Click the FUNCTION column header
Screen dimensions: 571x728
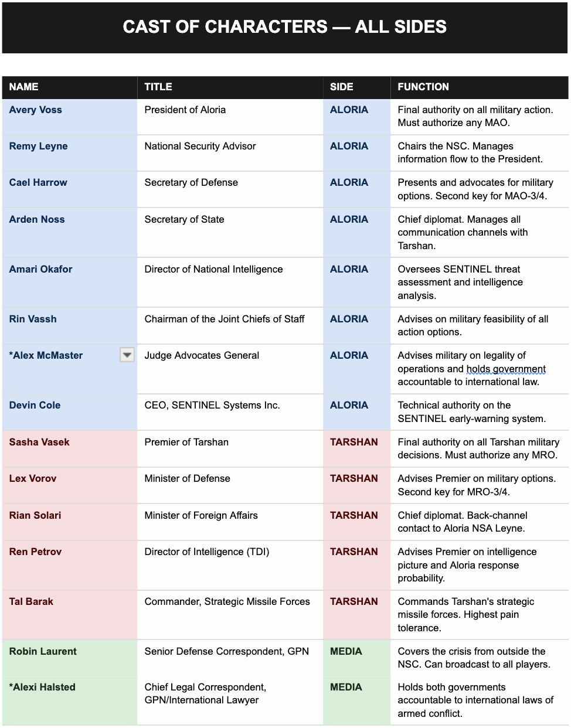coord(480,87)
